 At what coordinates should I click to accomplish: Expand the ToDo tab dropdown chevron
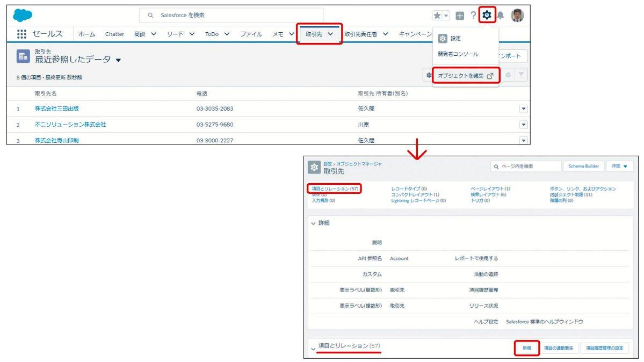coord(227,34)
